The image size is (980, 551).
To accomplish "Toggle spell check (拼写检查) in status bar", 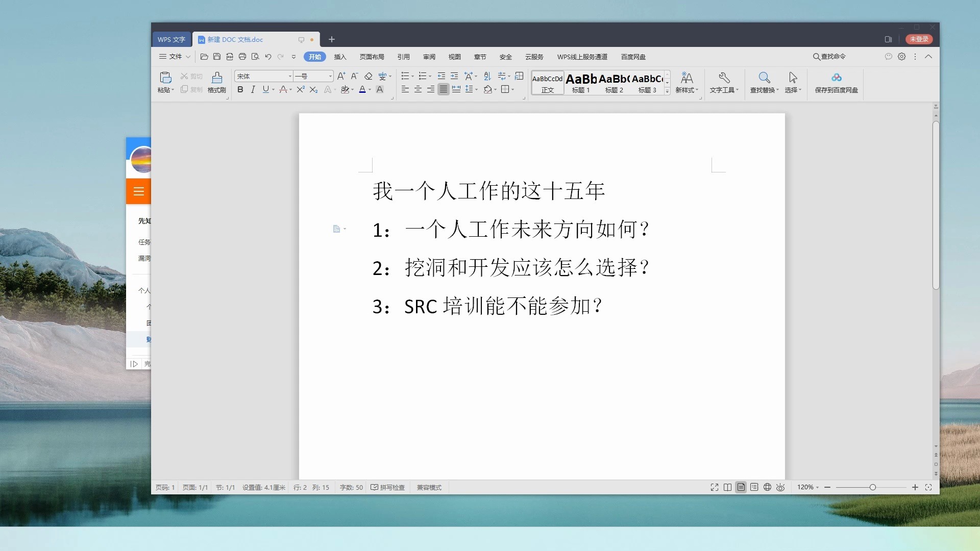I will (x=387, y=487).
